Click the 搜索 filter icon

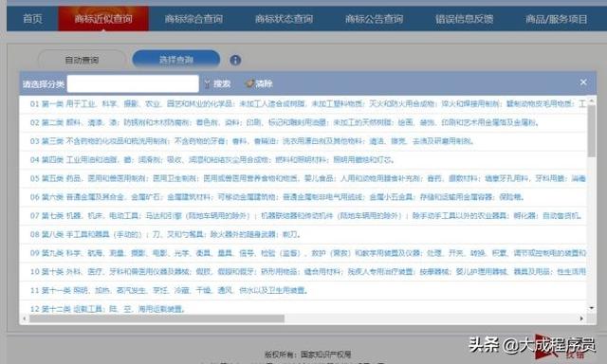point(207,84)
